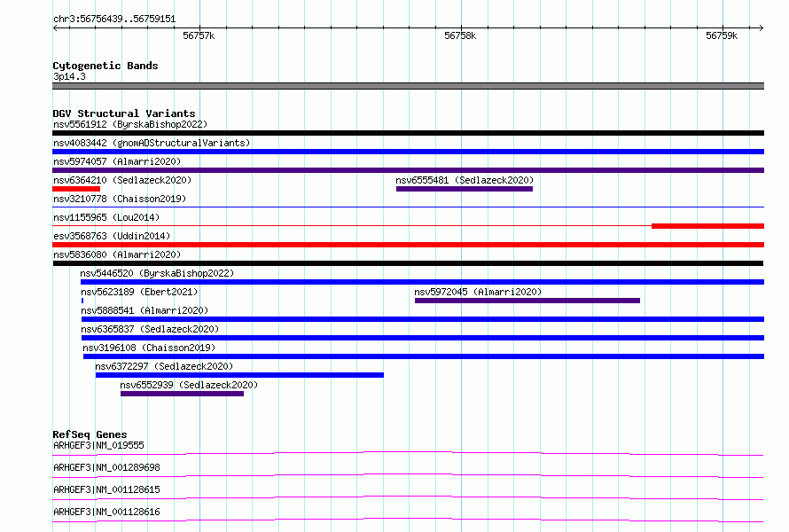Viewport: 789px width, 532px height.
Task: Click the 56759k ruler tick label
Action: (722, 35)
